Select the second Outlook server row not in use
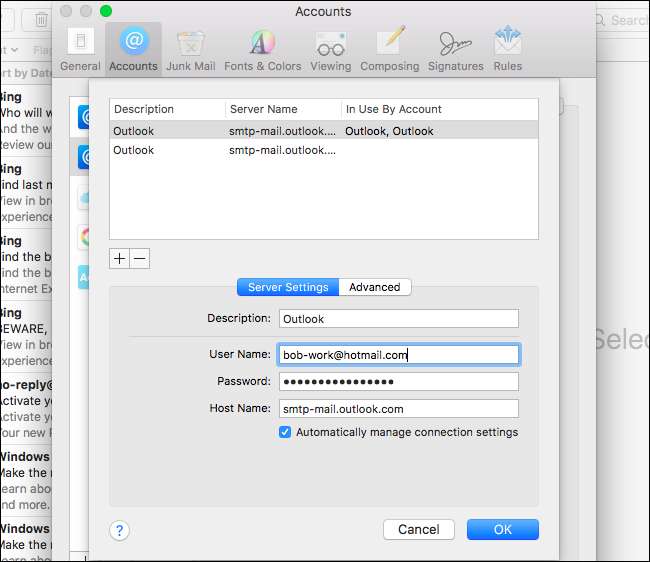Viewport: 650px width, 562px height. [x=324, y=150]
